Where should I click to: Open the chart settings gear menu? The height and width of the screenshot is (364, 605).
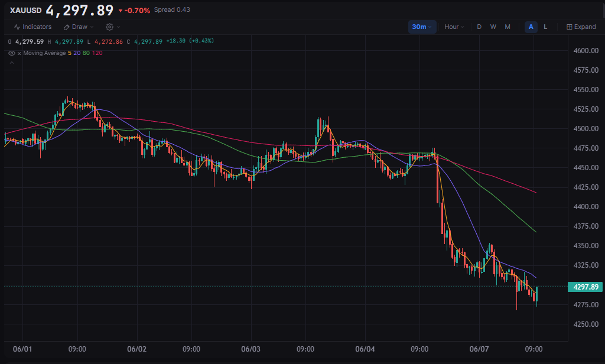[113, 27]
